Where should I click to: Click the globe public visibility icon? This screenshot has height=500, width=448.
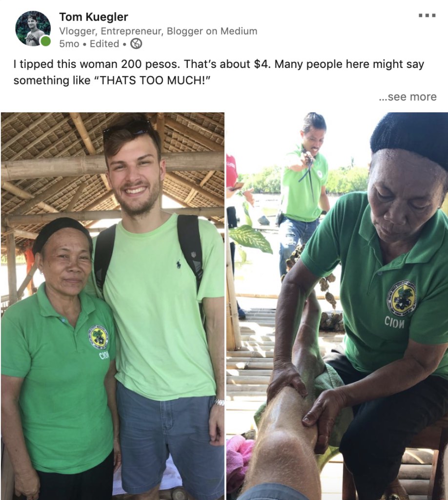[x=136, y=43]
